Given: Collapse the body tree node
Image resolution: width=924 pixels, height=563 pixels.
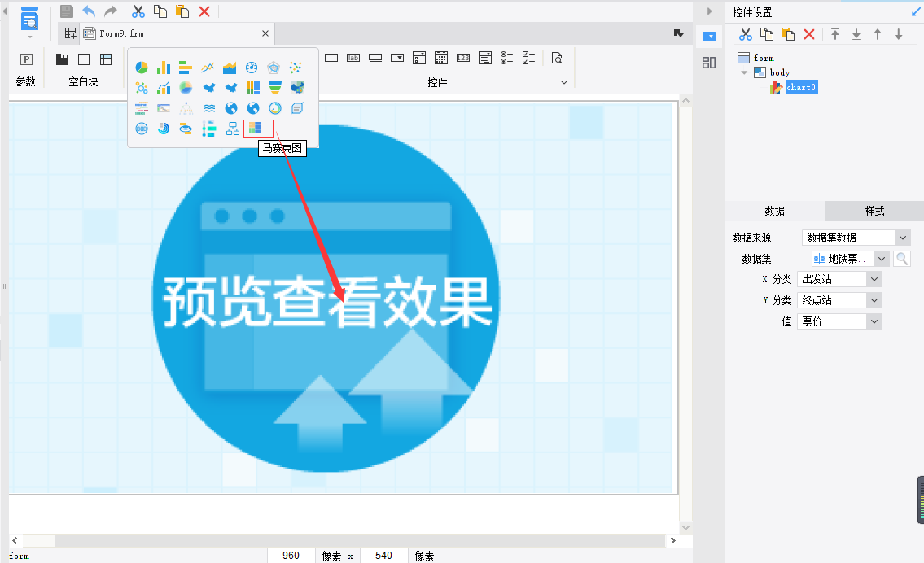Looking at the screenshot, I should click(744, 72).
